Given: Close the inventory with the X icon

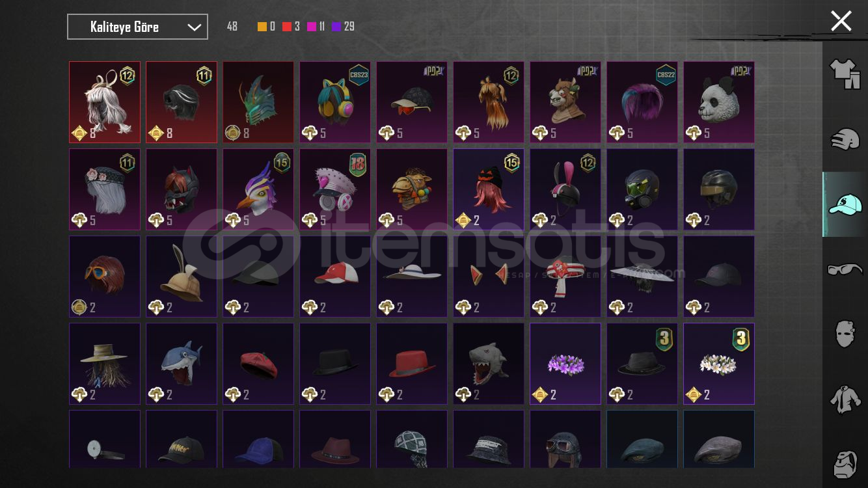Looking at the screenshot, I should [841, 21].
